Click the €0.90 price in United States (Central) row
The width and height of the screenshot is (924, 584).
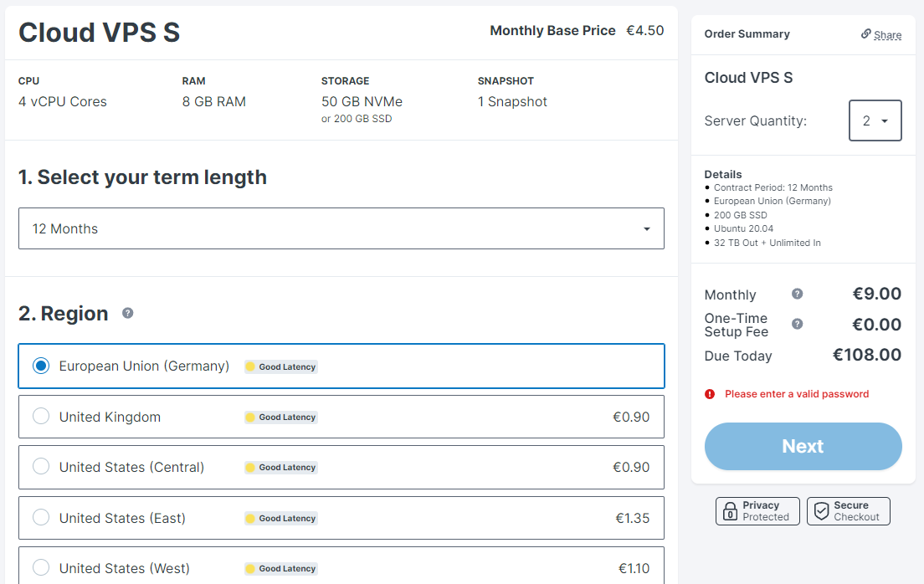coord(630,468)
